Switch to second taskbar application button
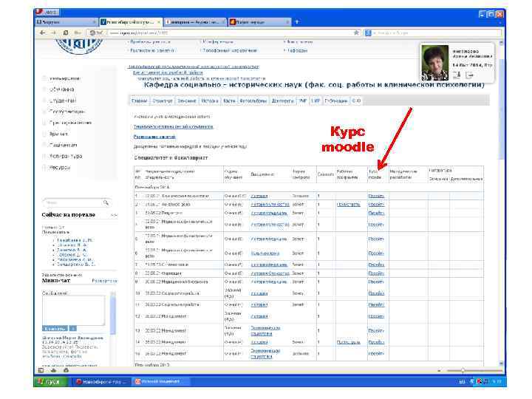532x399 pixels. [161, 382]
